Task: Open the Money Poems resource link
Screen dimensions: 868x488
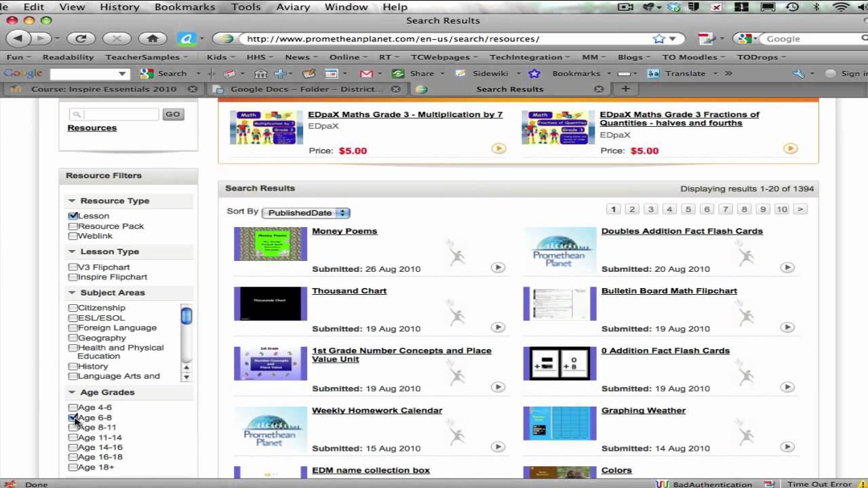Action: tap(344, 231)
